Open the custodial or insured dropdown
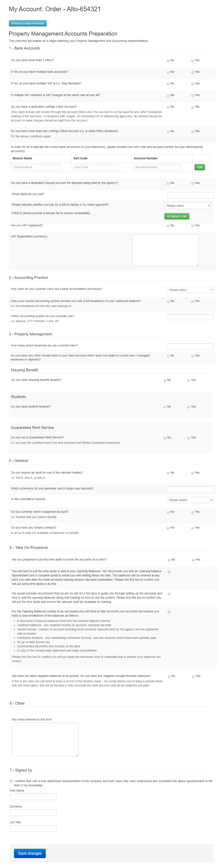222x868 pixels. click(190, 500)
